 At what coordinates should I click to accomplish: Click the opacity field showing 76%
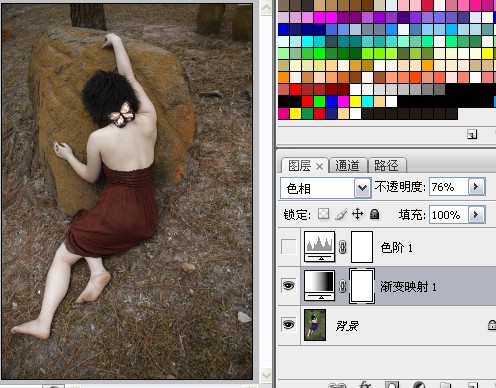[449, 187]
